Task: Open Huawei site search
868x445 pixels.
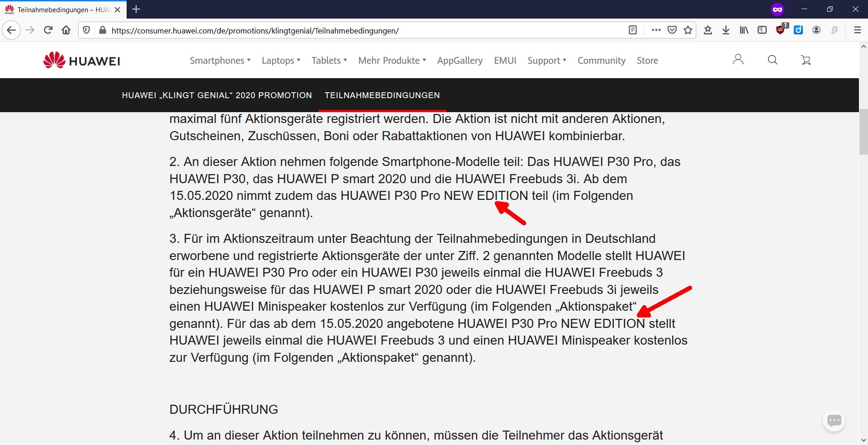Action: coord(773,60)
